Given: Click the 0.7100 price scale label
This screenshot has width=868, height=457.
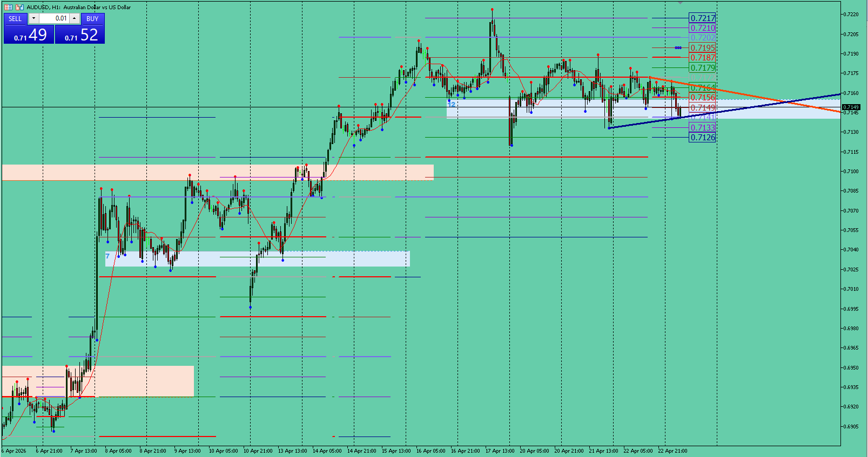Looking at the screenshot, I should (x=851, y=172).
